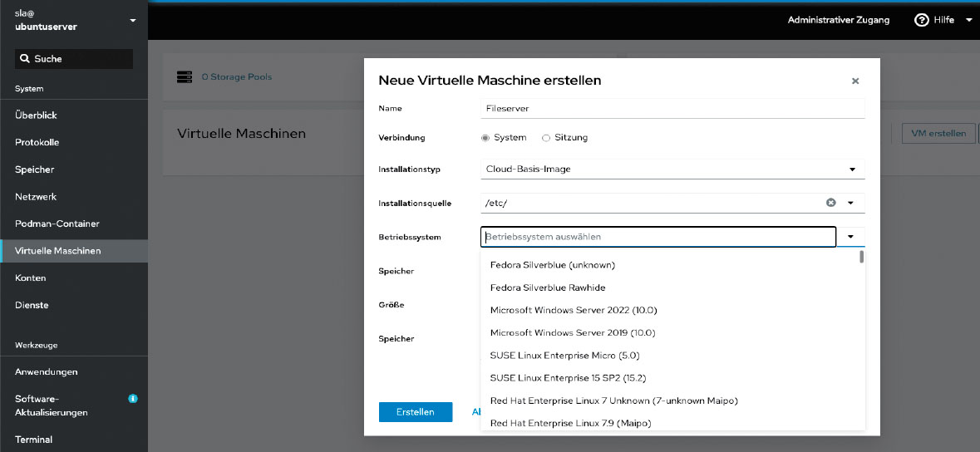Click the magnifier icon in the Suche box
The height and width of the screenshot is (452, 980).
point(25,59)
